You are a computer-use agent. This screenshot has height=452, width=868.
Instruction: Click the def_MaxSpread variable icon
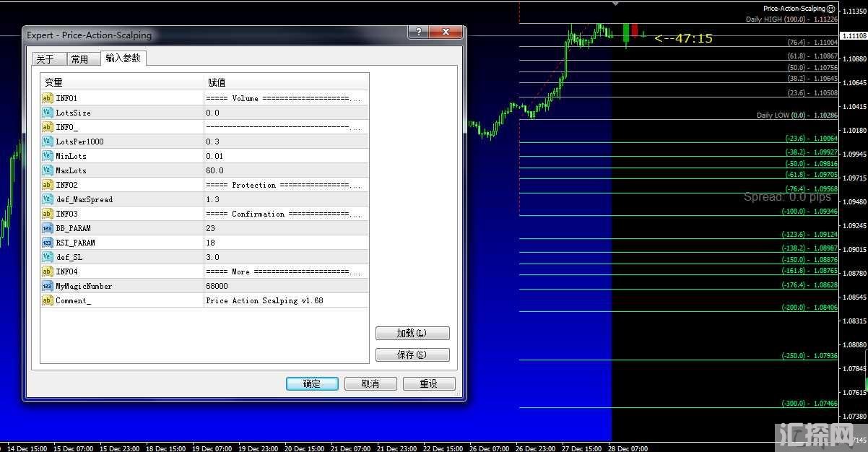point(47,199)
